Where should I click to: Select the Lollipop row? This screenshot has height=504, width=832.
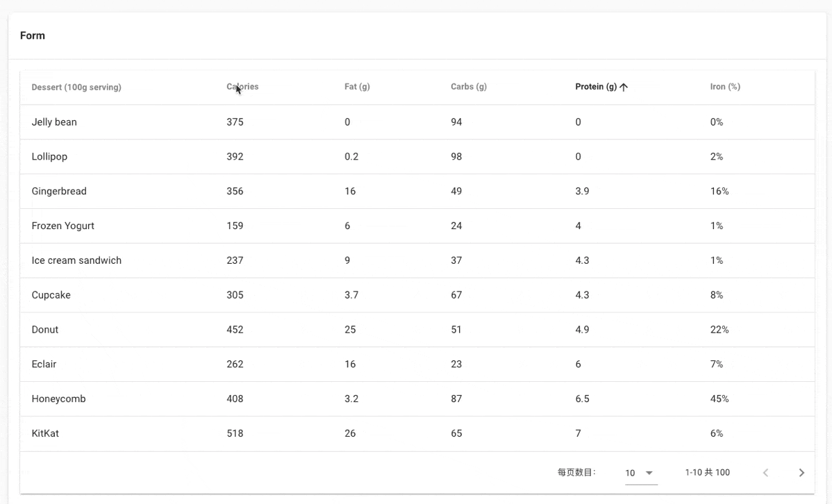(417, 156)
